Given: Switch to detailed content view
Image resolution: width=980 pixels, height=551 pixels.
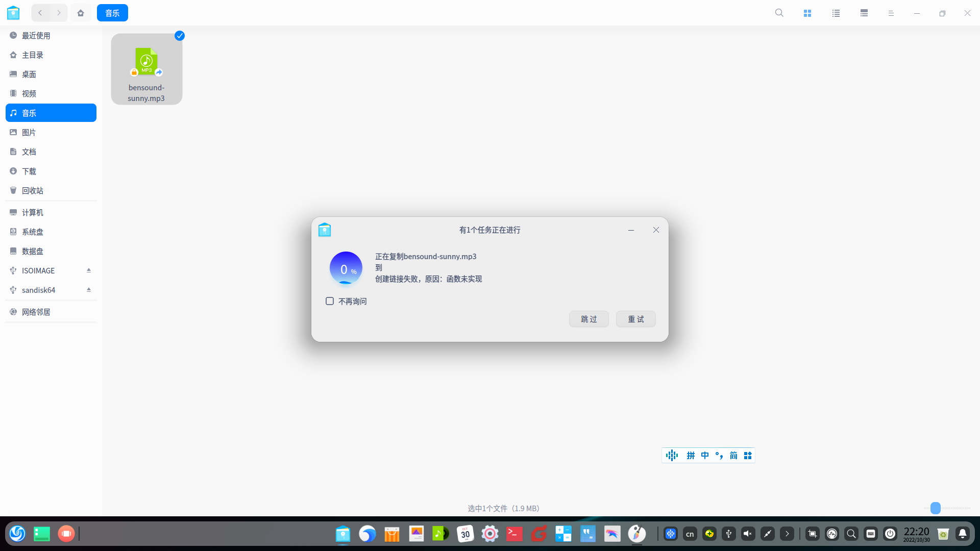Looking at the screenshot, I should tap(864, 13).
